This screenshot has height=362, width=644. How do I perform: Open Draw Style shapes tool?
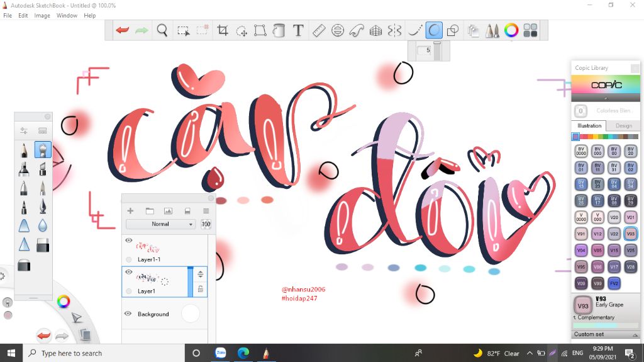click(453, 30)
